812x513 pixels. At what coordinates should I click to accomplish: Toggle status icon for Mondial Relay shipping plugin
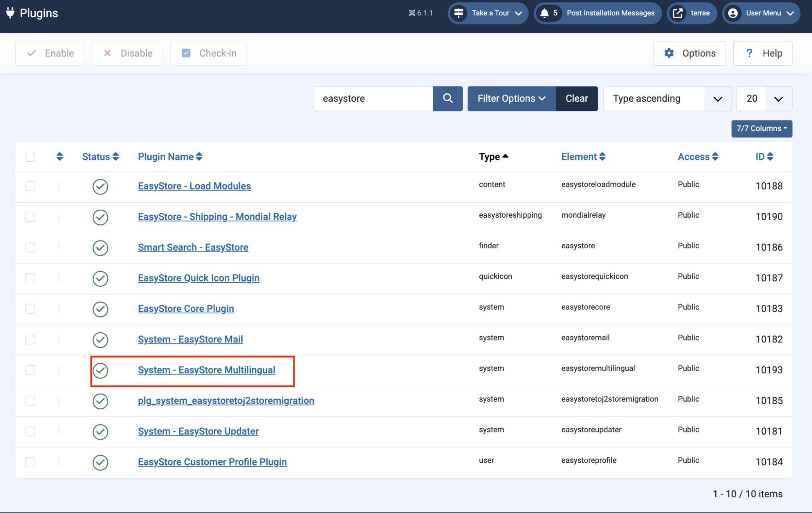[100, 217]
